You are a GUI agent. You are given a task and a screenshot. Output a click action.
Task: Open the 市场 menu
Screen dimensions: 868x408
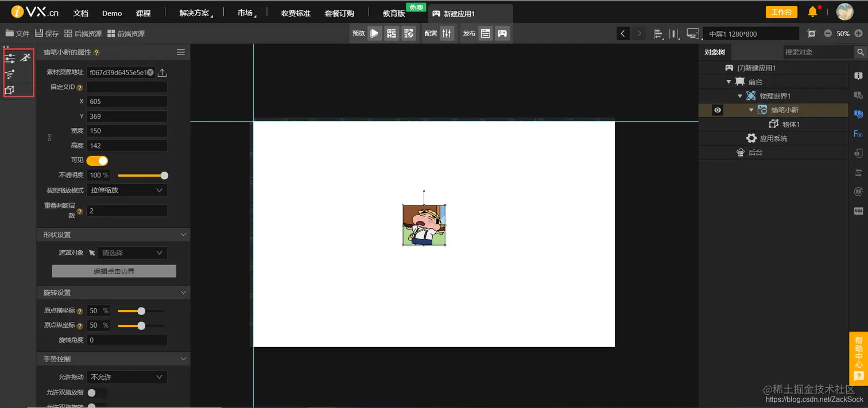(246, 13)
